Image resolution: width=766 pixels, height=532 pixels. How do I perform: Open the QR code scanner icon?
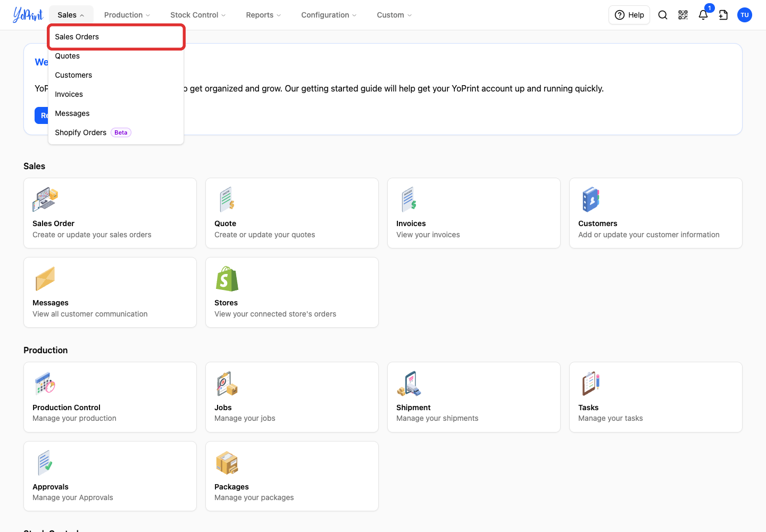tap(683, 15)
